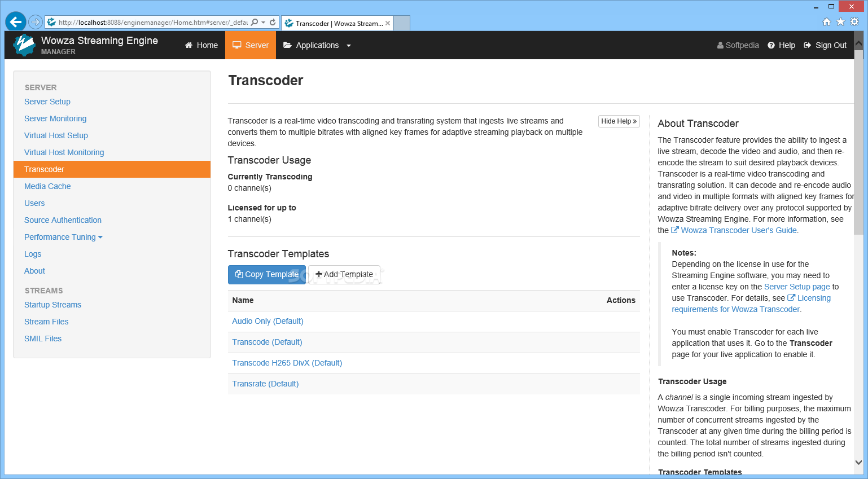Viewport: 868px width, 479px height.
Task: Go back with the browser back arrow
Action: pos(15,22)
